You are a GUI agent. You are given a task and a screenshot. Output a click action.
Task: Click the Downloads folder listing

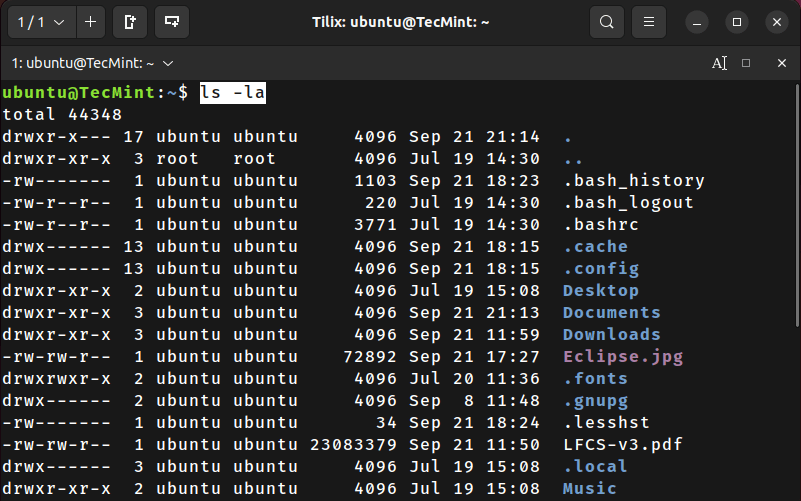click(x=611, y=334)
